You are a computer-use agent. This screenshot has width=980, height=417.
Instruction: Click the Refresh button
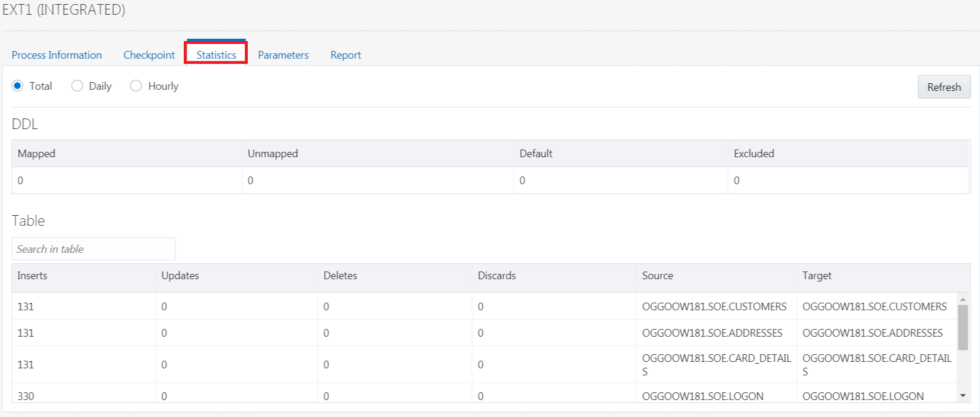click(x=944, y=87)
